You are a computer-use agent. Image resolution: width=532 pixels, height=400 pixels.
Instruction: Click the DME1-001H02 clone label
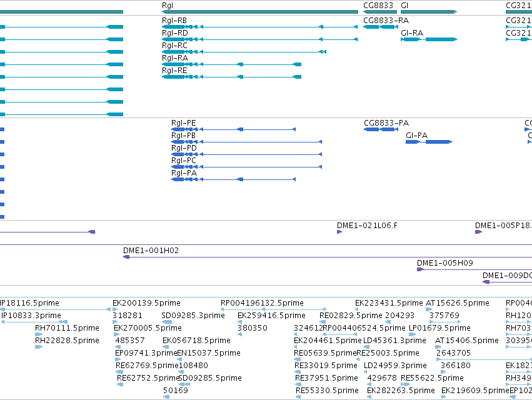(151, 251)
